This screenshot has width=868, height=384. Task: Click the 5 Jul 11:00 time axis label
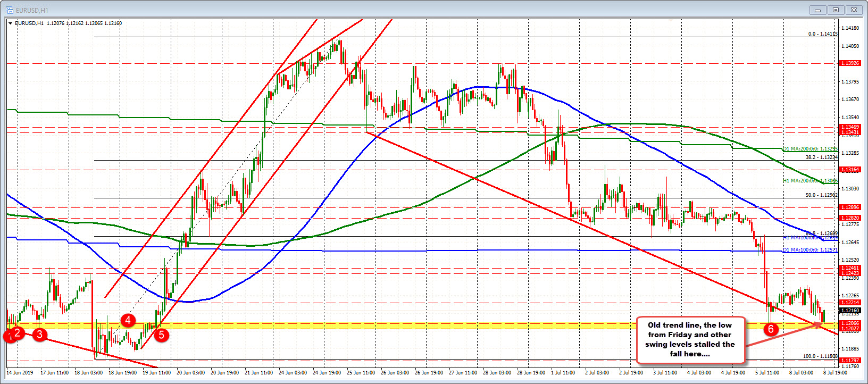[x=766, y=372]
